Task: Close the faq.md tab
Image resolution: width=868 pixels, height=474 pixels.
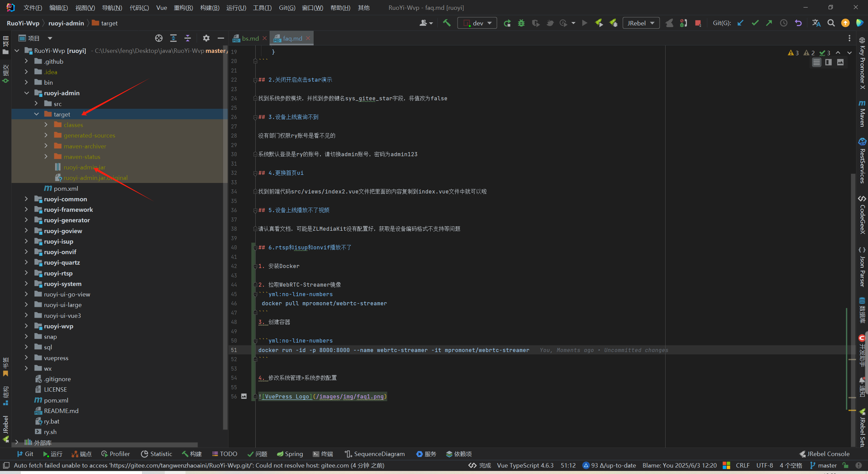Action: (308, 38)
